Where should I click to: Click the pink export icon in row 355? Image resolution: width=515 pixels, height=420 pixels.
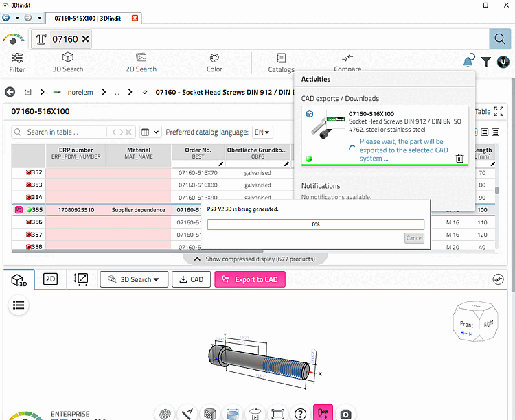(x=19, y=210)
